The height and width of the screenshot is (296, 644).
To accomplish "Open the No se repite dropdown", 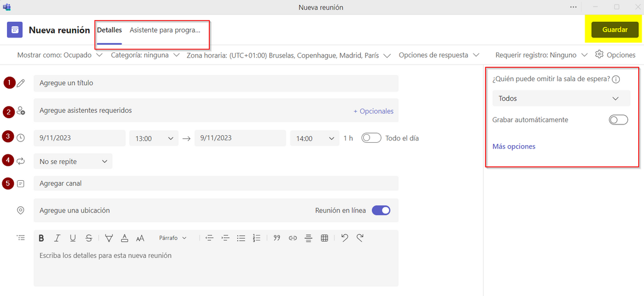I will [x=73, y=161].
